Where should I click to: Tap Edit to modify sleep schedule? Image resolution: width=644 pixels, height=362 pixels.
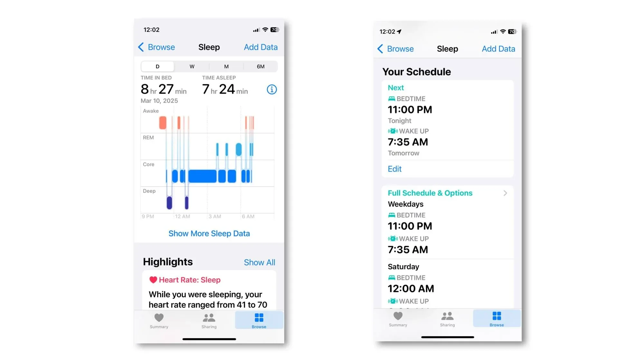tap(394, 168)
